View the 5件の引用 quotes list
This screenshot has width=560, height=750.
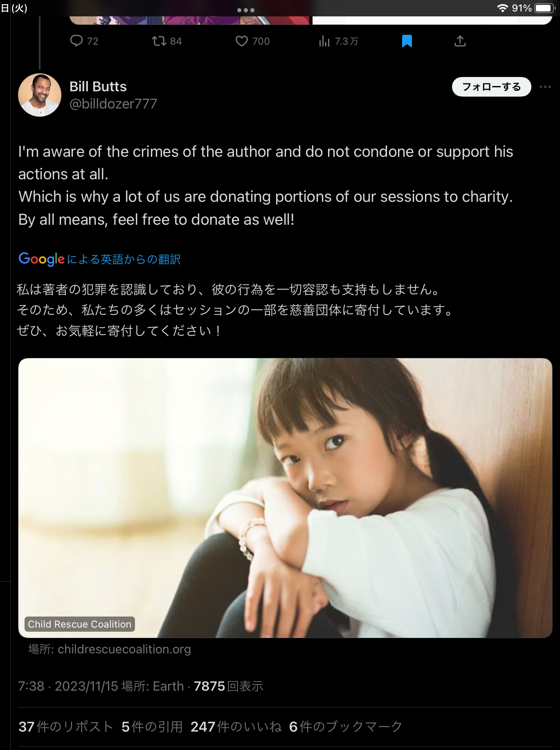(152, 727)
